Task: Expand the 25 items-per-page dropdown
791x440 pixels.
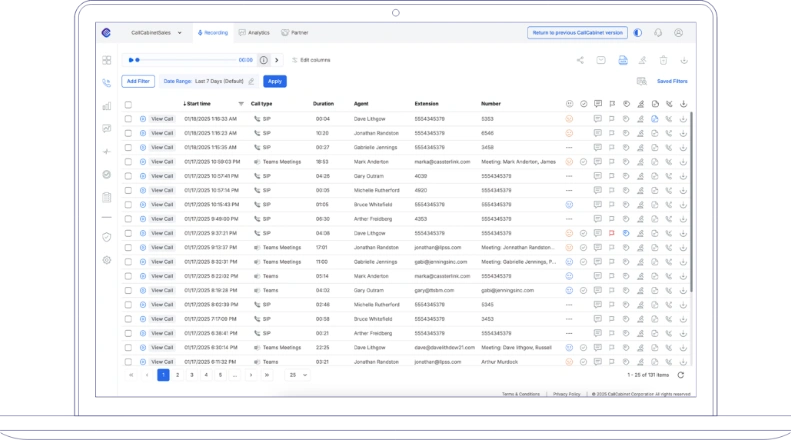Action: [x=297, y=375]
